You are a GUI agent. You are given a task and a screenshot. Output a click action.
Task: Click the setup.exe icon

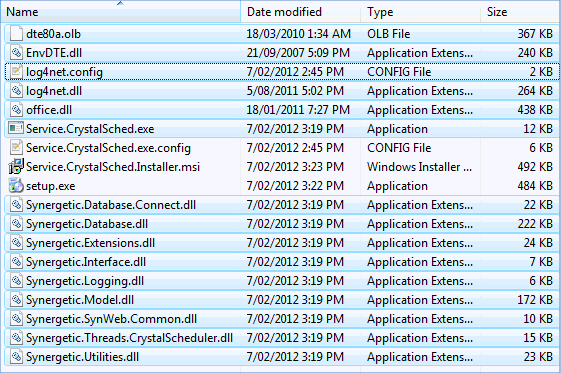click(16, 186)
